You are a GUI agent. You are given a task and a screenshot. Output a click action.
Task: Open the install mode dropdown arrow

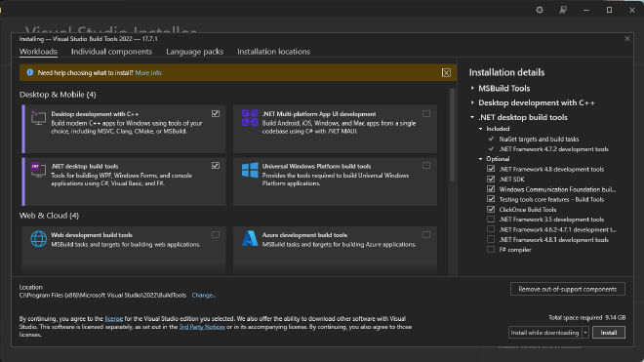pyautogui.click(x=585, y=333)
